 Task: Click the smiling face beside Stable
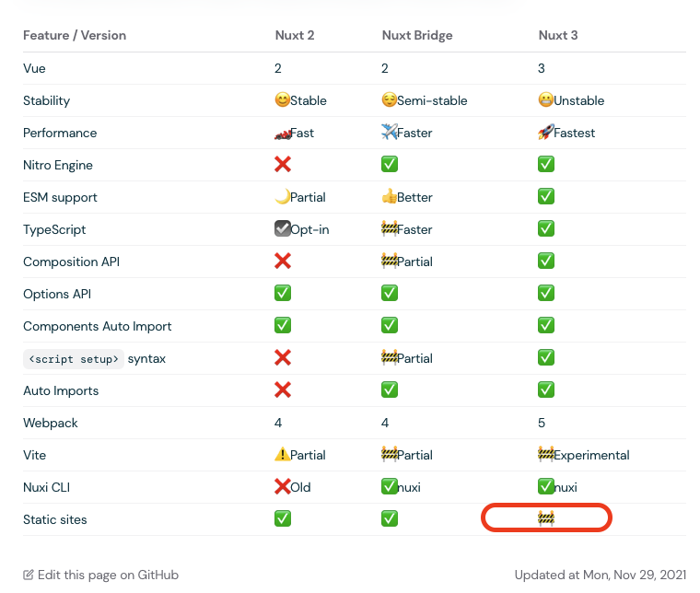click(283, 100)
